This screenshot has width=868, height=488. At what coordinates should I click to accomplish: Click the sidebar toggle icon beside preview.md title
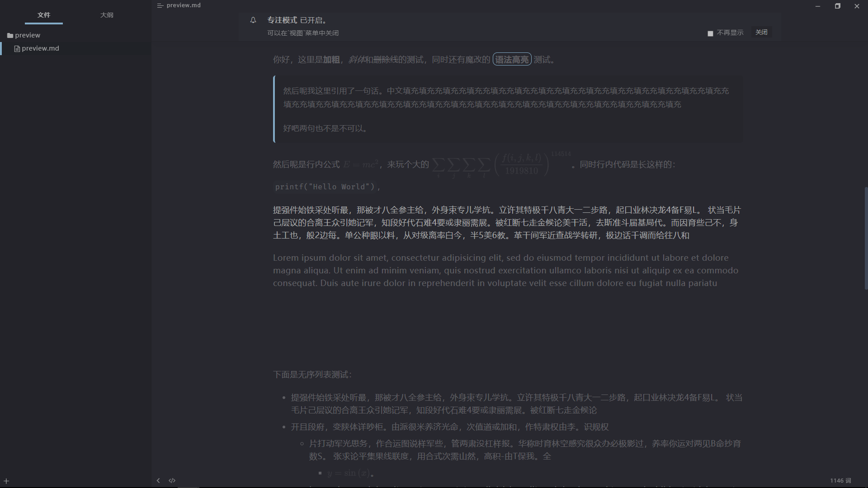(x=160, y=5)
